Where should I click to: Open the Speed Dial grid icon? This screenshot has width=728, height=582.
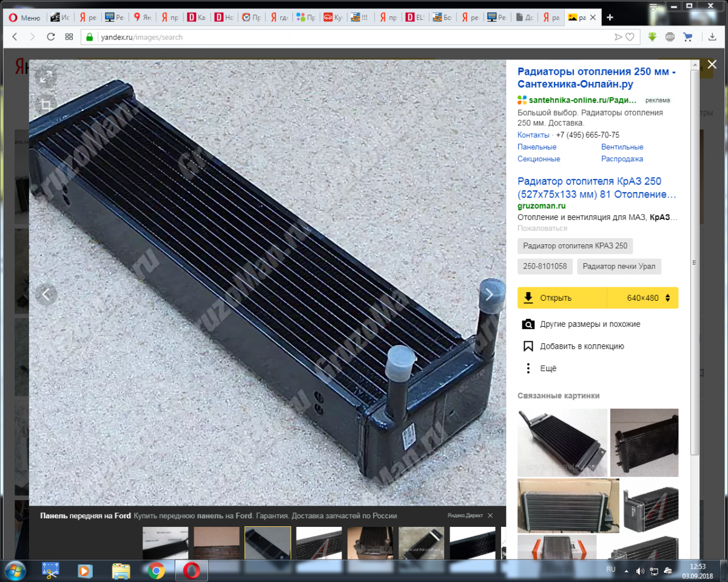point(69,37)
